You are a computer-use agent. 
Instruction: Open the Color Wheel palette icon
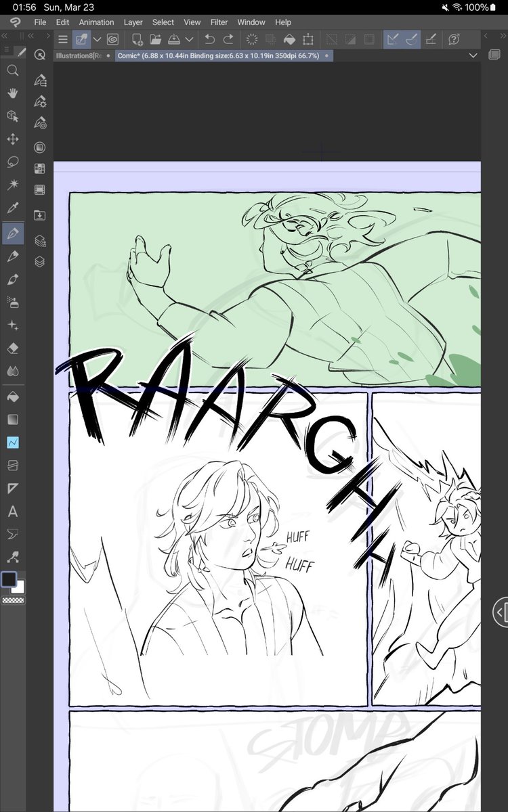click(x=39, y=147)
